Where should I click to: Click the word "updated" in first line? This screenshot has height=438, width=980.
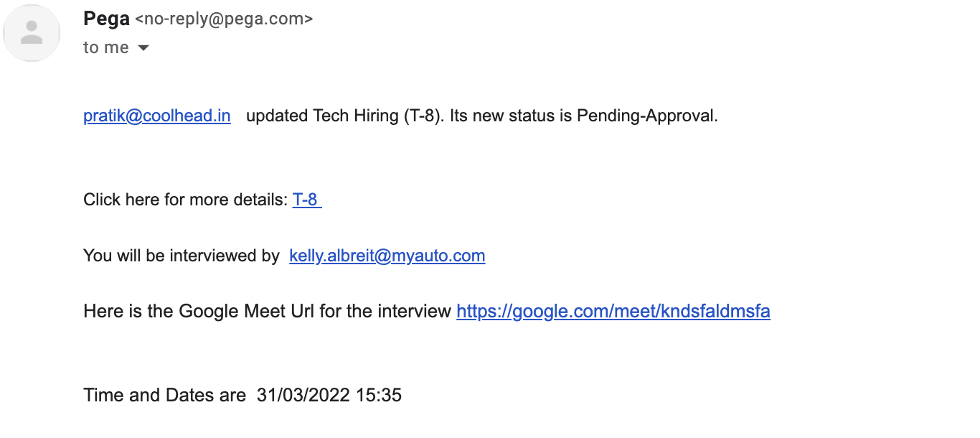click(x=278, y=116)
